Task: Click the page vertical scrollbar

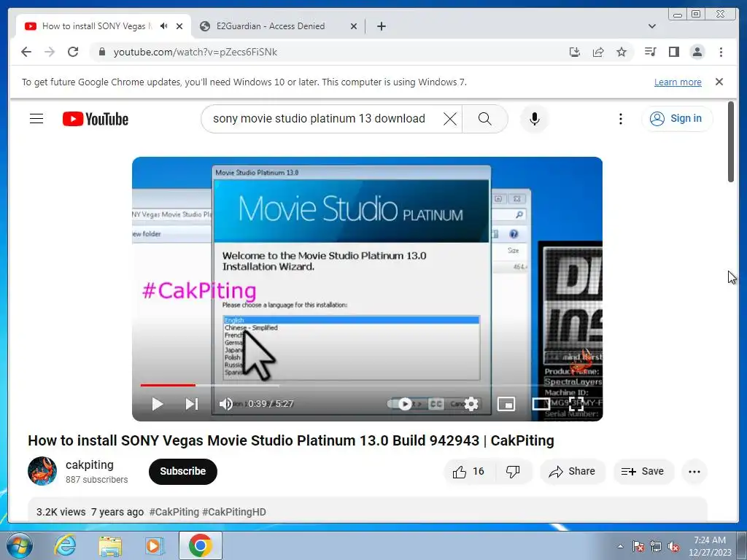Action: click(731, 141)
